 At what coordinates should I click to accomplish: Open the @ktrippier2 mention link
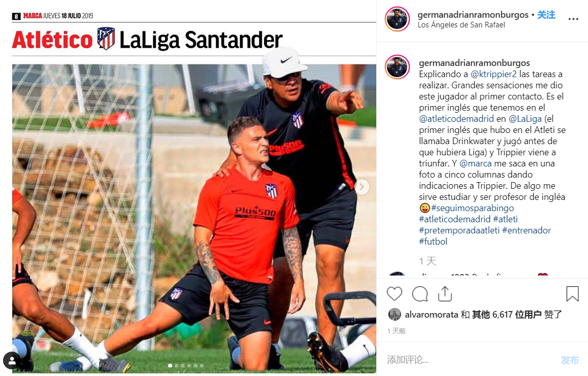click(x=494, y=74)
